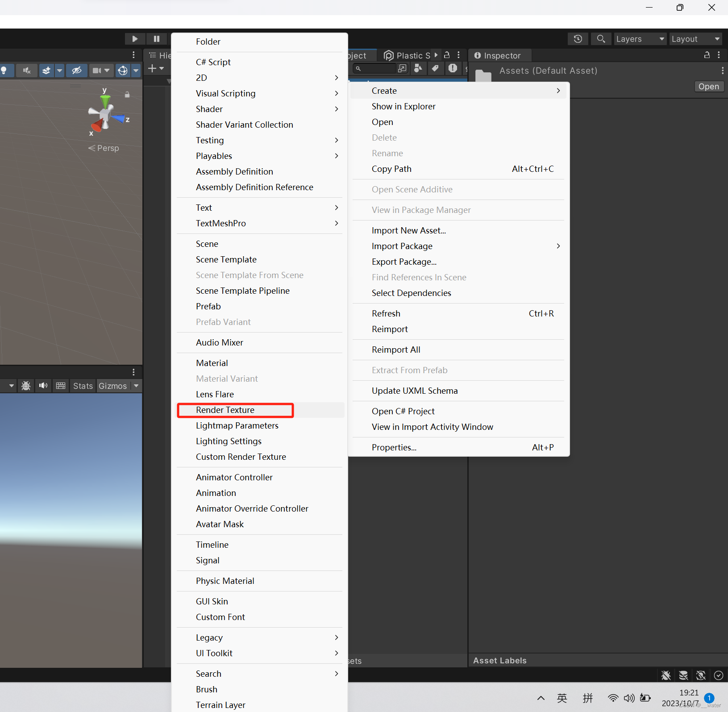
Task: Open the Layers dropdown
Action: coord(639,39)
